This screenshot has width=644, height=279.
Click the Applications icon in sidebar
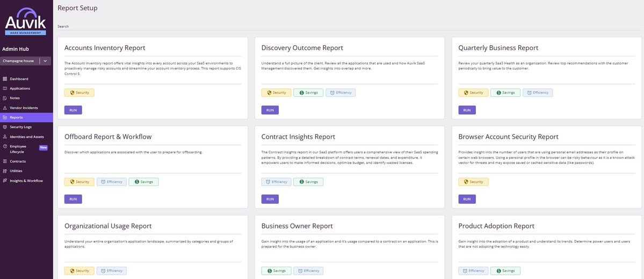[x=5, y=89]
